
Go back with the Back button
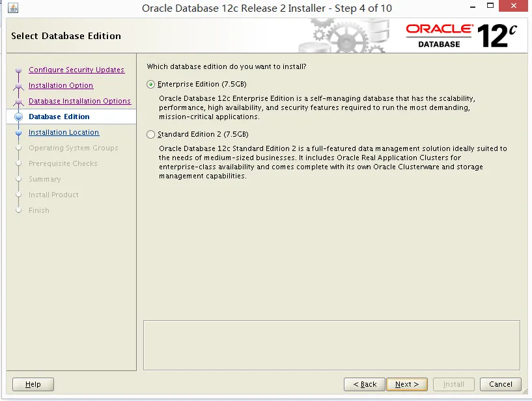pyautogui.click(x=365, y=384)
